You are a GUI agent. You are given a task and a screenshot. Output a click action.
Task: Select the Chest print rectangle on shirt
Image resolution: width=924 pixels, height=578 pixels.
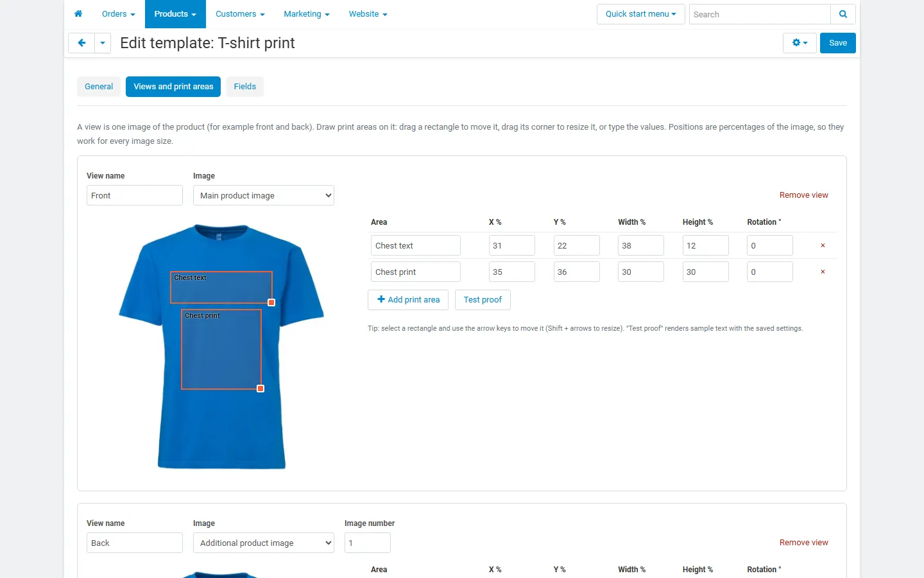point(221,349)
